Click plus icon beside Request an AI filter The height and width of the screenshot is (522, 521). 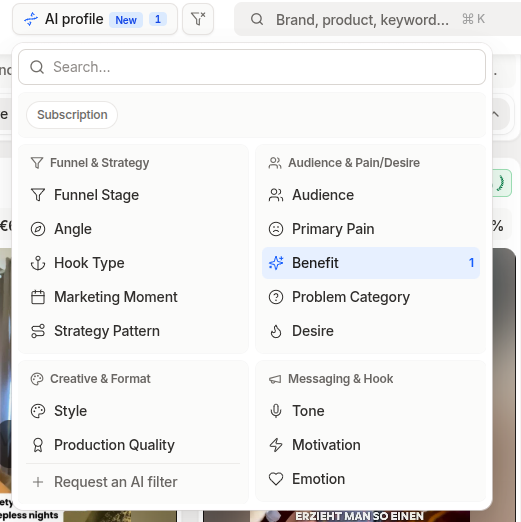click(38, 482)
